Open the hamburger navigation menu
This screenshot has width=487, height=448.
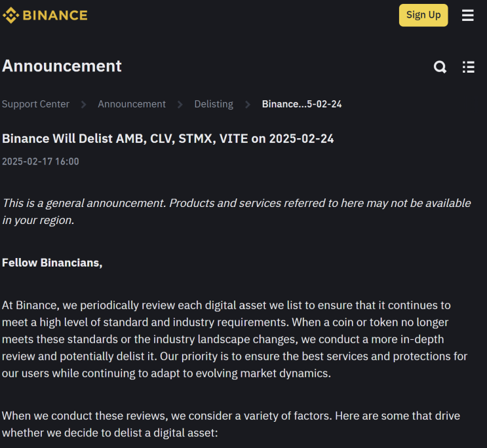(x=467, y=15)
